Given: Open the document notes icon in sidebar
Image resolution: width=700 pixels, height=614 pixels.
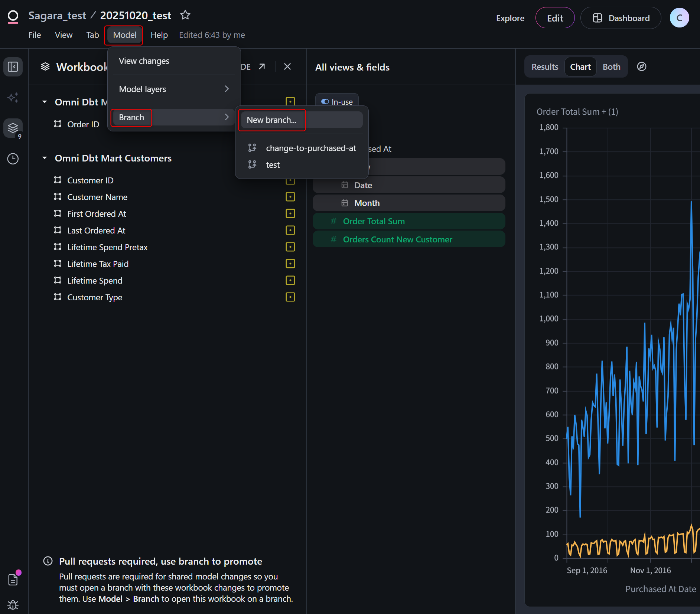Looking at the screenshot, I should tap(13, 579).
